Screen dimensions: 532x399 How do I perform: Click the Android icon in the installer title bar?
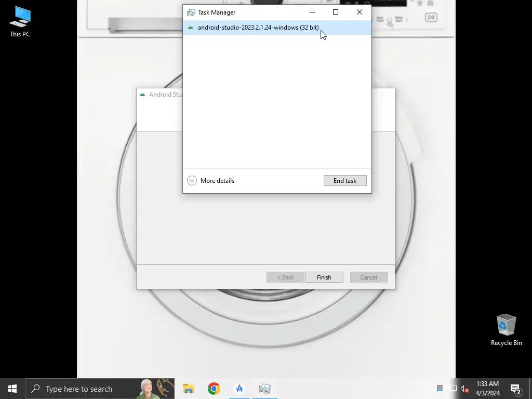pyautogui.click(x=142, y=95)
